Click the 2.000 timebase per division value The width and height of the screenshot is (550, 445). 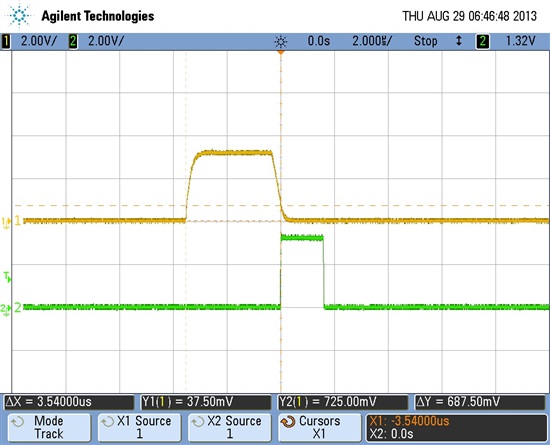[x=372, y=41]
